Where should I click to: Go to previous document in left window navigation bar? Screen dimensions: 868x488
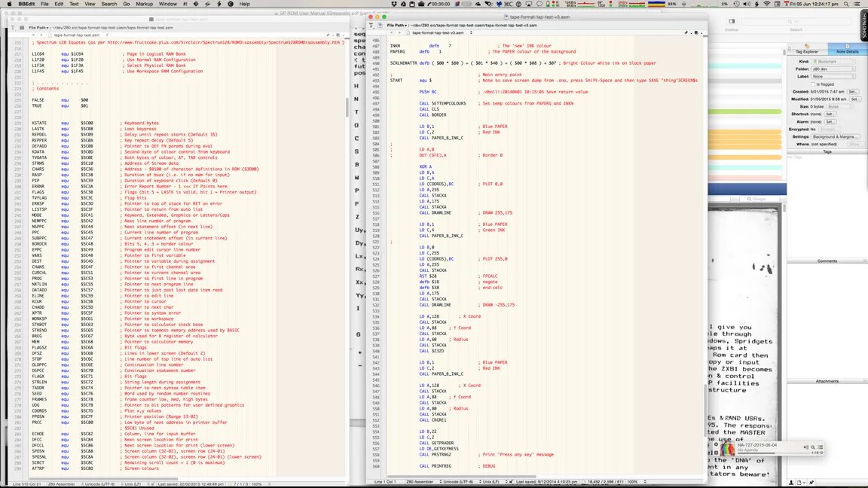(32, 35)
